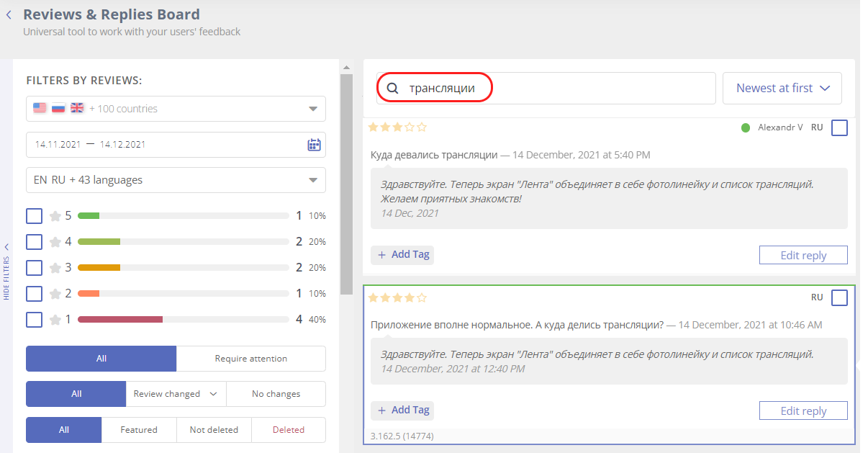This screenshot has width=868, height=453.
Task: Click the back arrow beside Reviews & Replies Board
Action: point(9,15)
